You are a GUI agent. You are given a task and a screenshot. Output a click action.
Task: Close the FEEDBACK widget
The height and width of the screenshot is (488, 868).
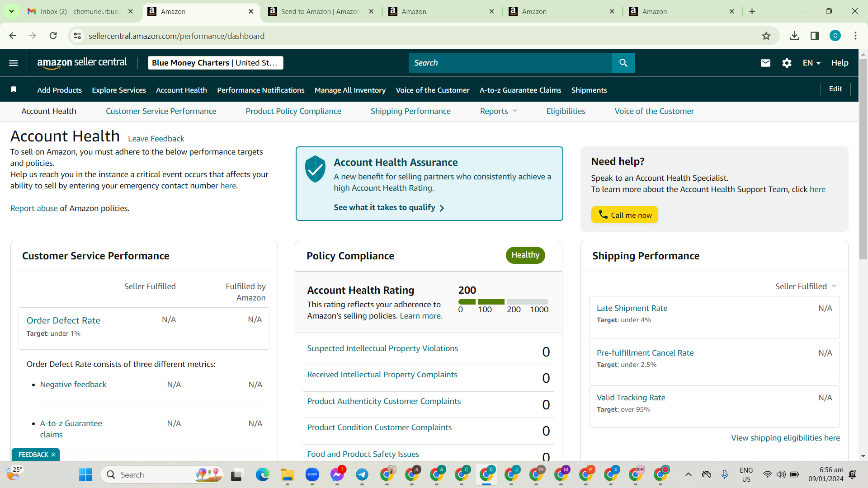click(53, 455)
